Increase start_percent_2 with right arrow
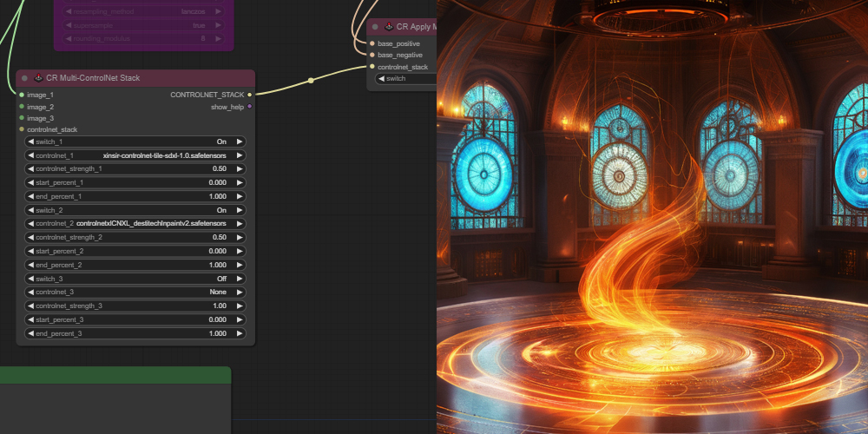The image size is (868, 434). click(240, 252)
